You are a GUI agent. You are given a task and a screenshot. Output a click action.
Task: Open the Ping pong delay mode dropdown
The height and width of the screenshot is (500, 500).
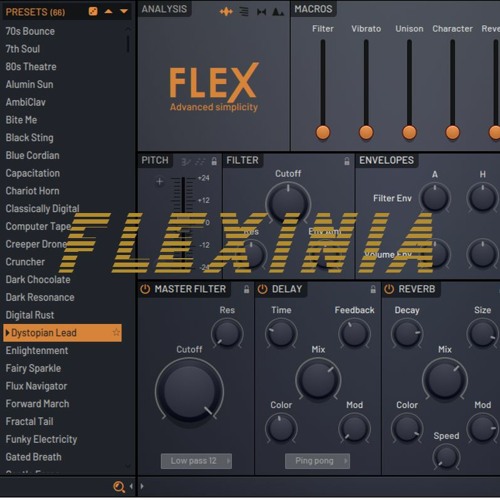[x=317, y=461]
